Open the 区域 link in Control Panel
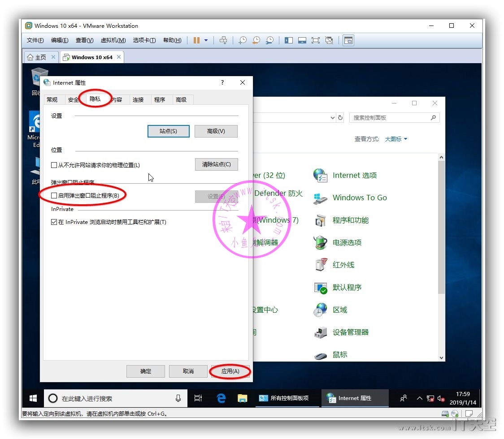504x439 pixels. click(x=340, y=310)
